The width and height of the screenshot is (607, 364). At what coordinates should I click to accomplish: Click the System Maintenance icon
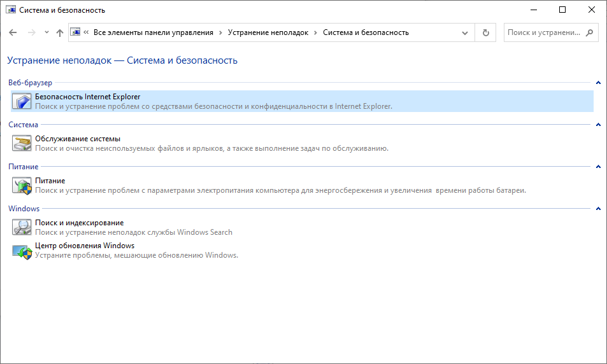tap(22, 143)
